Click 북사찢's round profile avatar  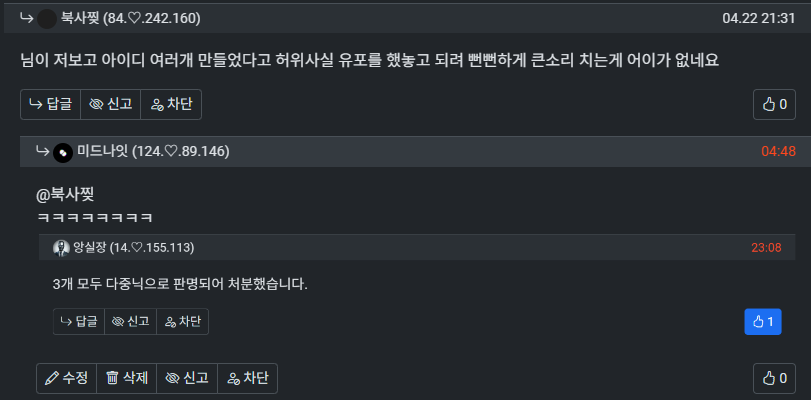click(47, 19)
